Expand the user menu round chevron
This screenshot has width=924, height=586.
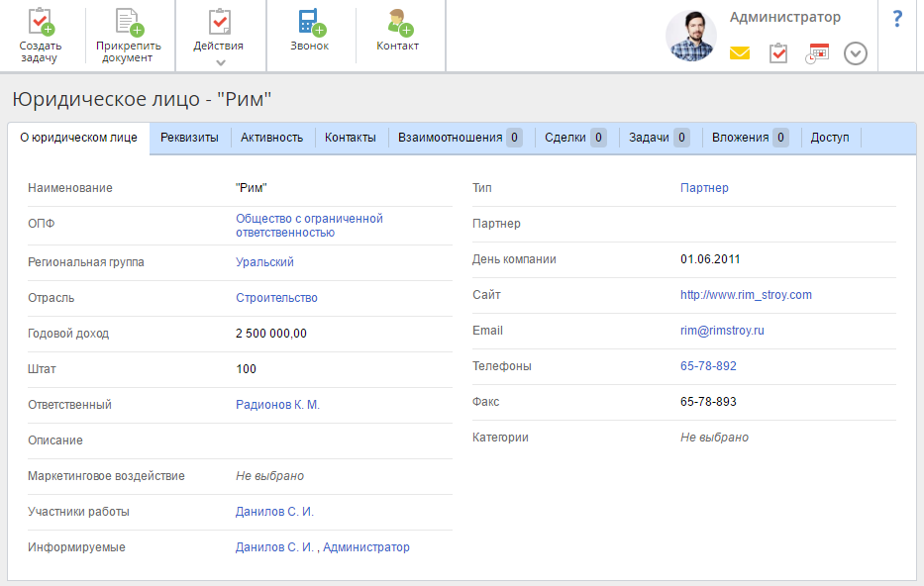click(856, 53)
